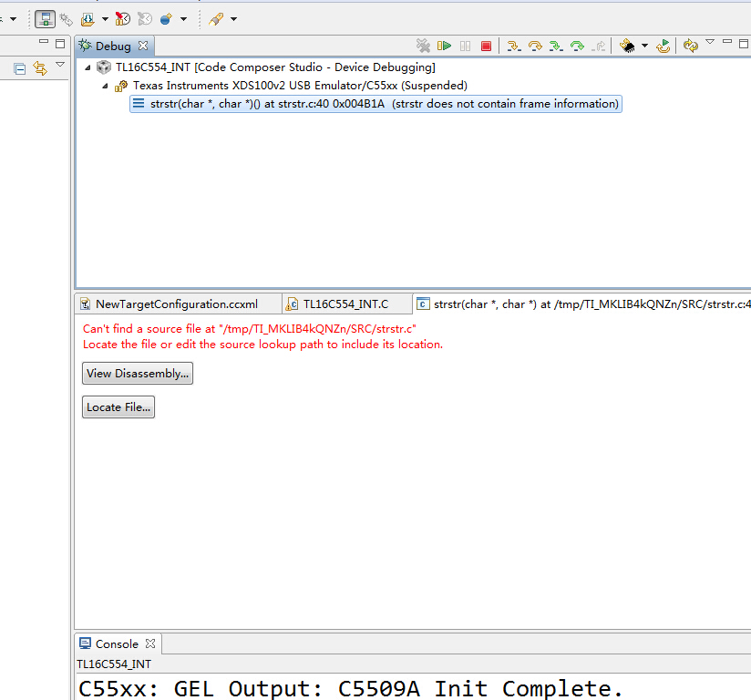The image size is (751, 700).
Task: Minimize the Debug view panel
Action: pos(727,42)
